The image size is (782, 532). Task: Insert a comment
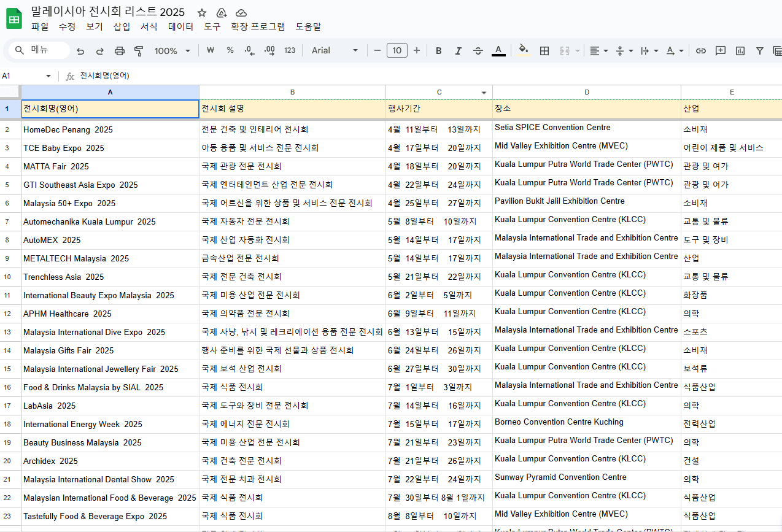721,51
